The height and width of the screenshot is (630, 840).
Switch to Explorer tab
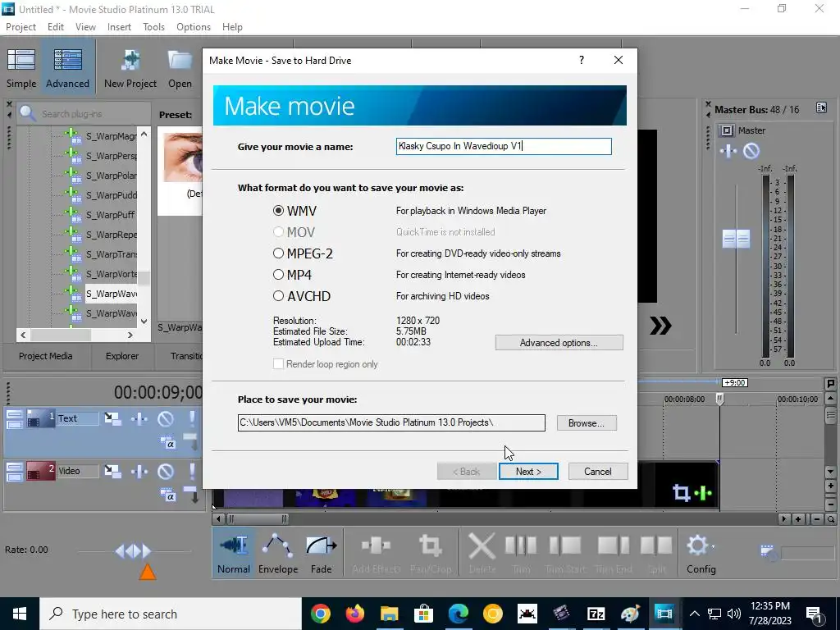122,356
